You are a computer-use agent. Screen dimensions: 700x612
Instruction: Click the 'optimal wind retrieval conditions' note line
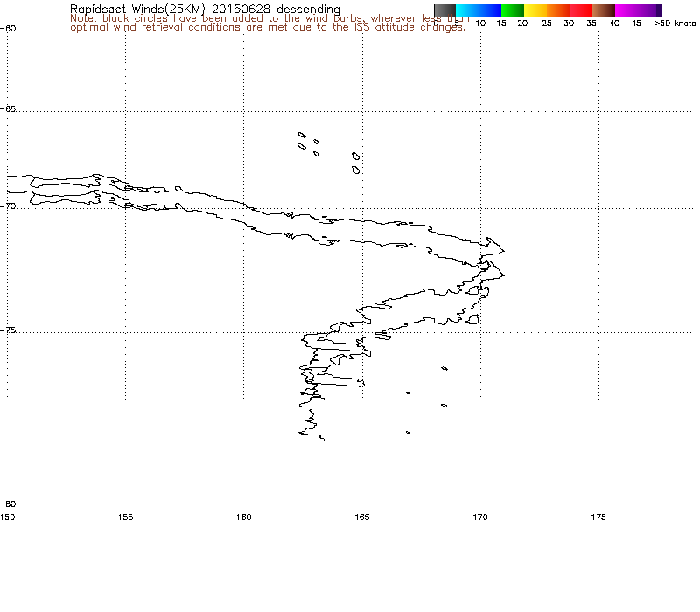268,27
